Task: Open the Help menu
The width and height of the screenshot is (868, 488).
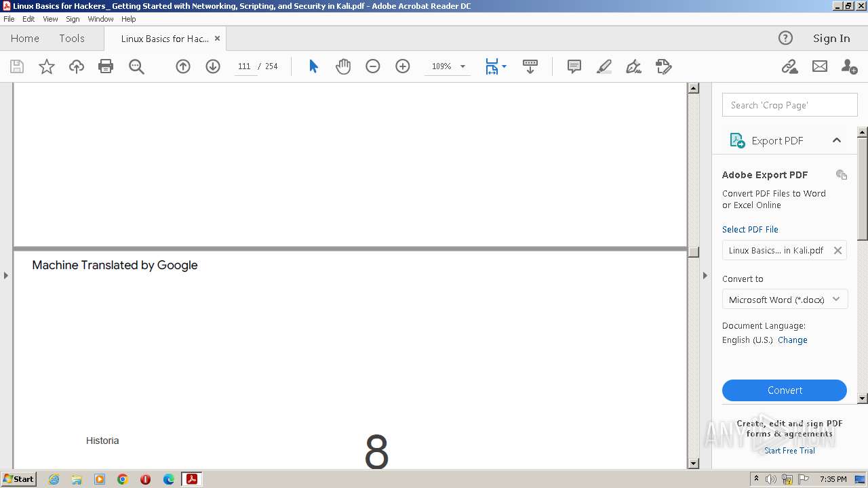Action: (129, 19)
